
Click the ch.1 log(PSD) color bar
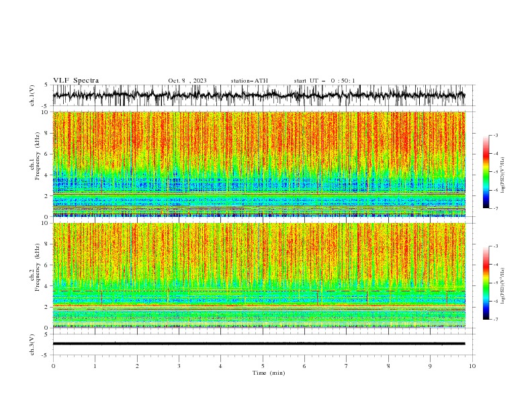[486, 172]
